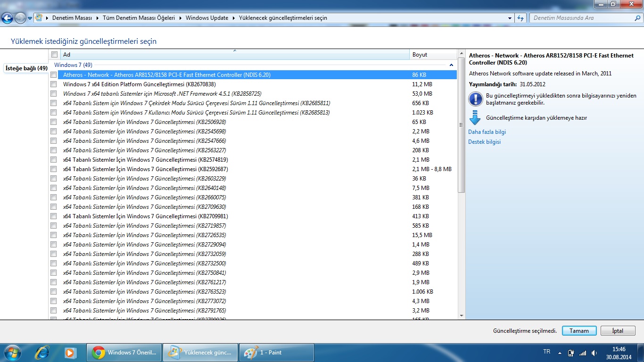
Task: Click the blue download-ready arrow icon
Action: [x=475, y=117]
